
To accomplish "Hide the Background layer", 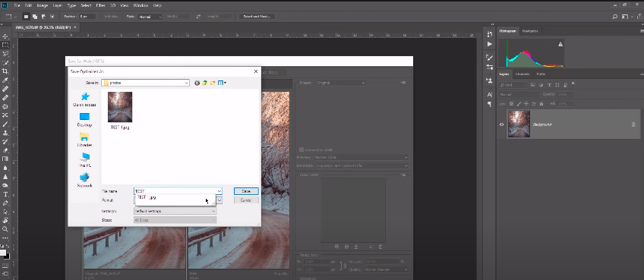I will click(x=501, y=124).
